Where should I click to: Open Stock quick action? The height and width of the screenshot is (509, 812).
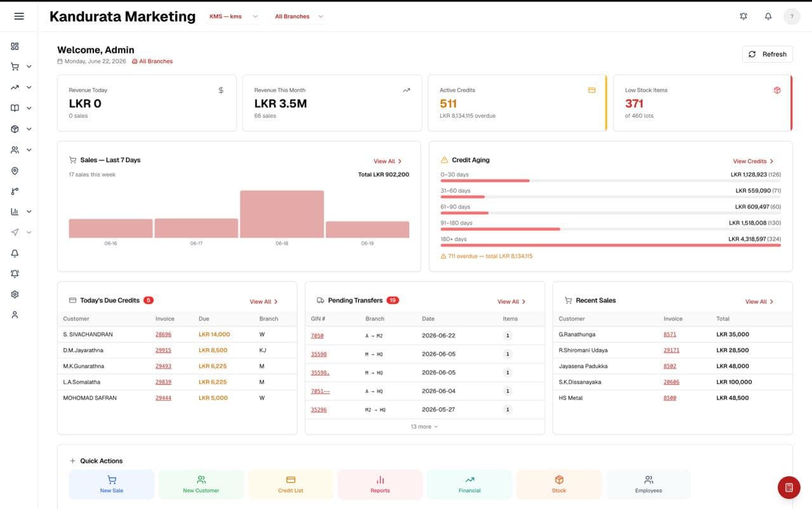559,484
